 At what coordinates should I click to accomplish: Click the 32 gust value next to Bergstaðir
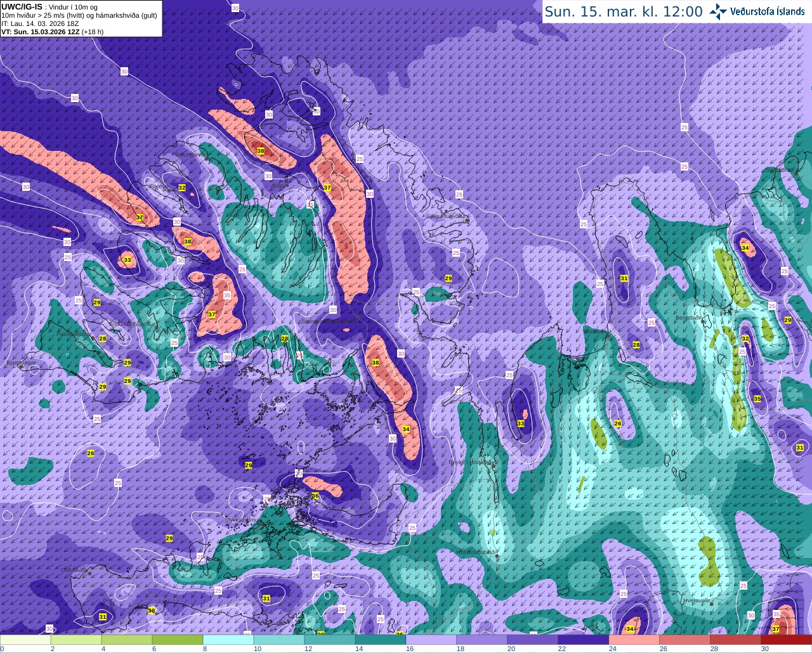click(x=745, y=339)
